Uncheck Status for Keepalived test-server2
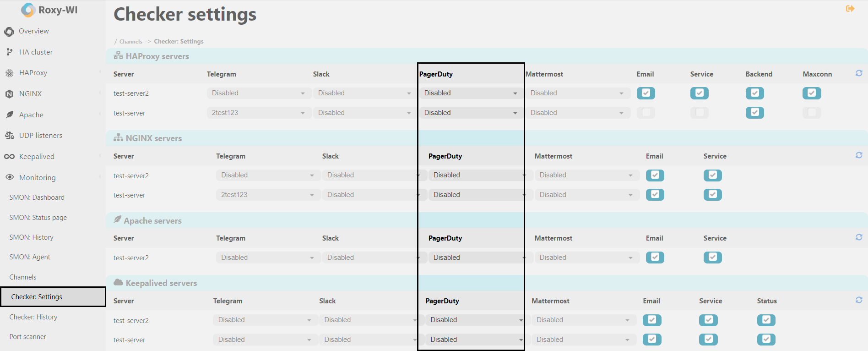The height and width of the screenshot is (351, 868). tap(766, 320)
